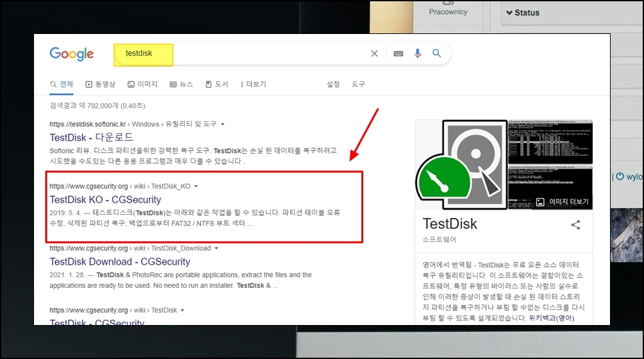Viewport: 644px width, 359px height.
Task: Open 도구 search tools
Action: [358, 84]
